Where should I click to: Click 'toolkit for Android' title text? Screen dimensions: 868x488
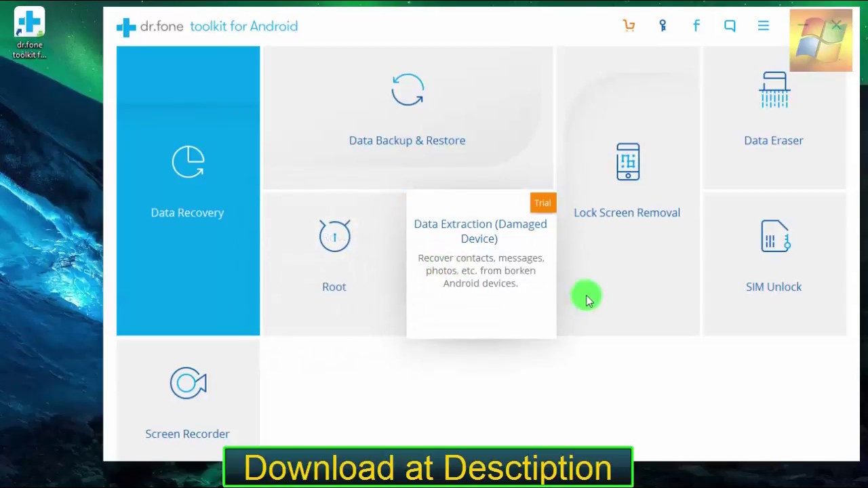point(244,26)
